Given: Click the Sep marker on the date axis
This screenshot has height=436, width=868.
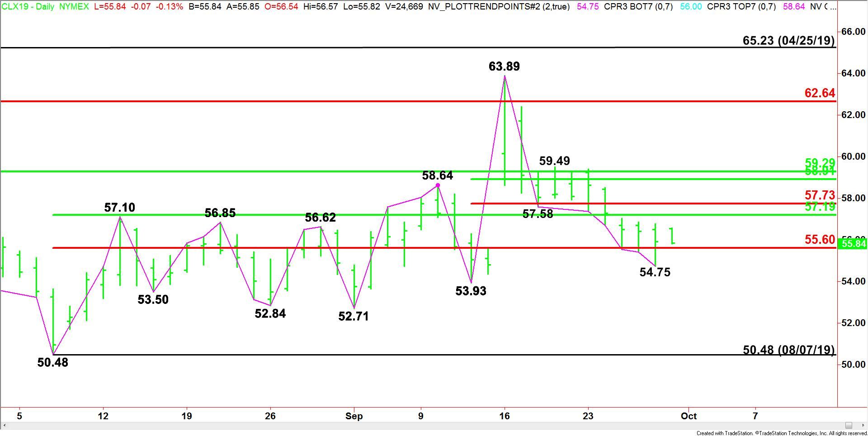Looking at the screenshot, I should 354,416.
